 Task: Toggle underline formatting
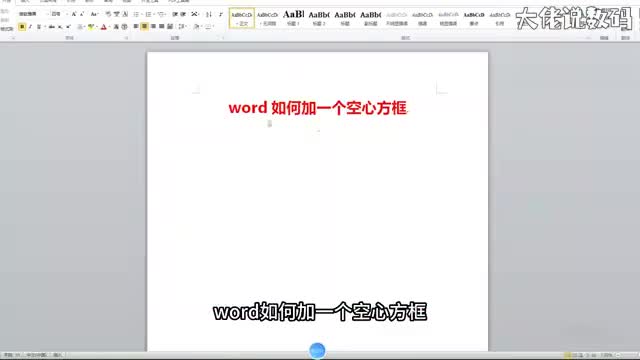[39, 27]
